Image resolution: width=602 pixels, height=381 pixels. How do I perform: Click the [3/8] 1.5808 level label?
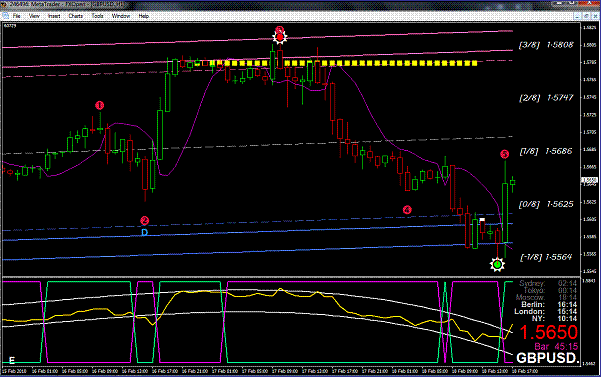click(x=546, y=45)
